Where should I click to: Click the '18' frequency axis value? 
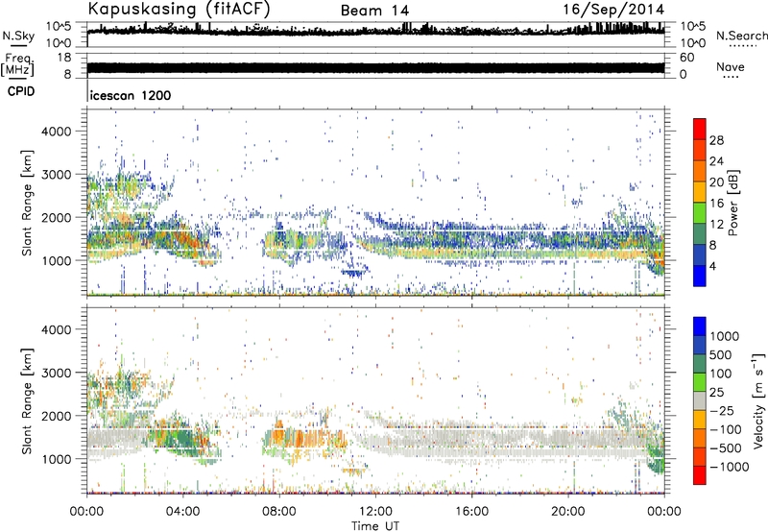64,58
